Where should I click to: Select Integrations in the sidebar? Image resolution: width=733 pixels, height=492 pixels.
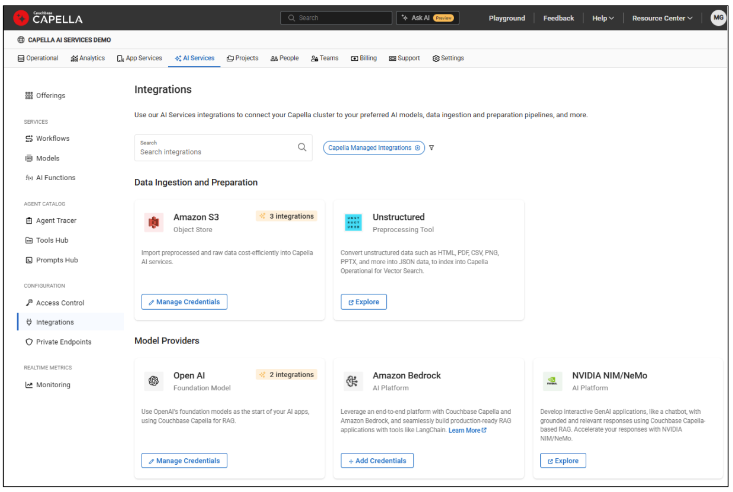coord(70,322)
